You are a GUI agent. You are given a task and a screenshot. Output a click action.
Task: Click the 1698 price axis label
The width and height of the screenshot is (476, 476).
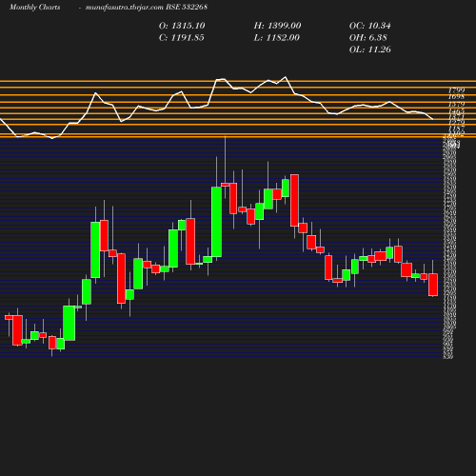point(456,96)
